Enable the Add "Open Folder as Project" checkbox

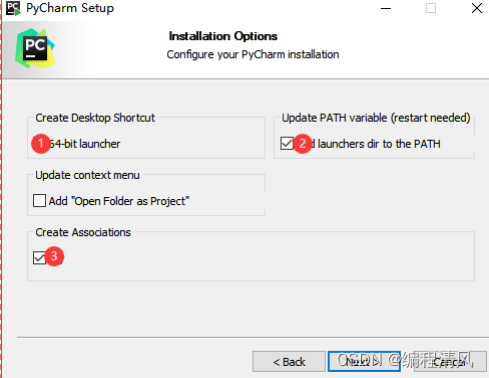[x=39, y=201]
